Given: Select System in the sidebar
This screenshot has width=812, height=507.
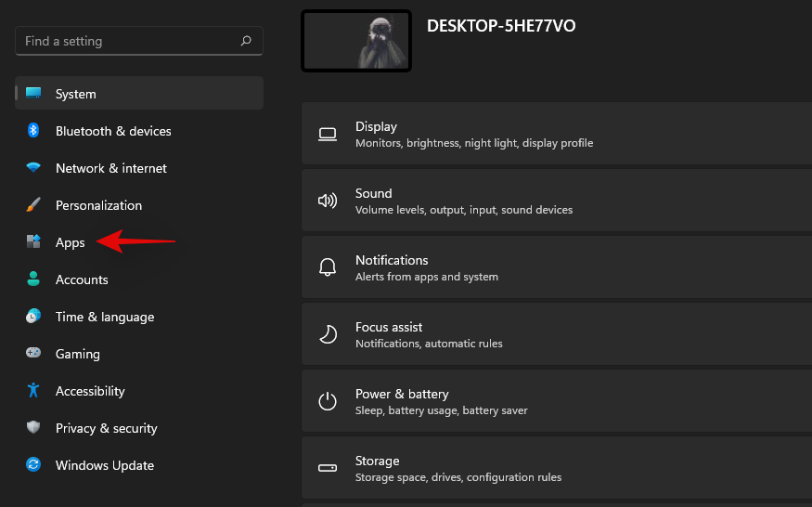Looking at the screenshot, I should pyautogui.click(x=139, y=94).
